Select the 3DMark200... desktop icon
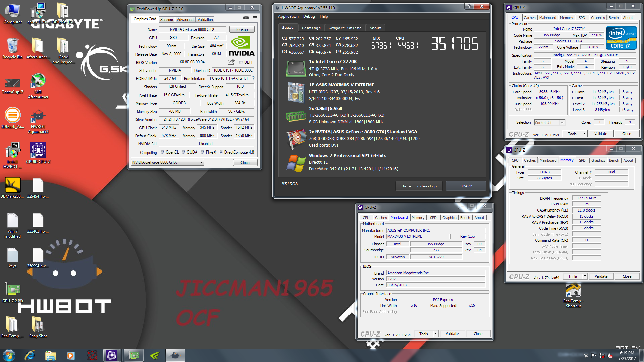Screen dimensions: 644x362 pos(13,188)
